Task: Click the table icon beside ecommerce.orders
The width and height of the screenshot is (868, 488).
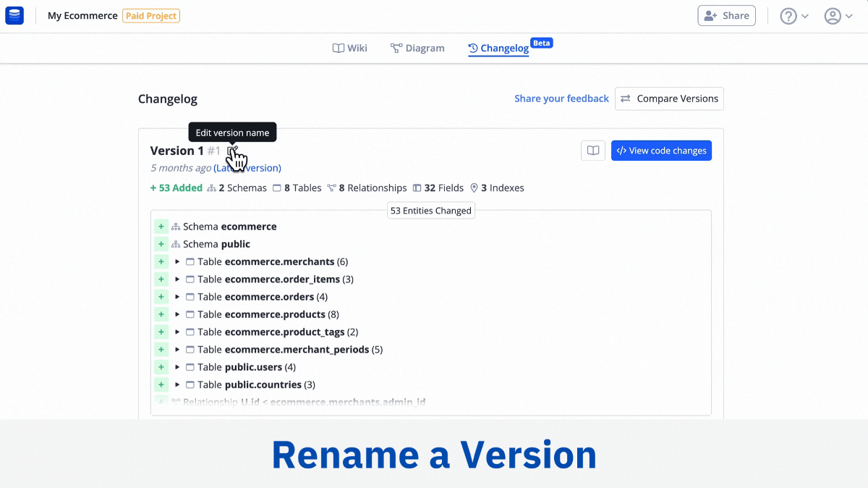Action: 190,297
